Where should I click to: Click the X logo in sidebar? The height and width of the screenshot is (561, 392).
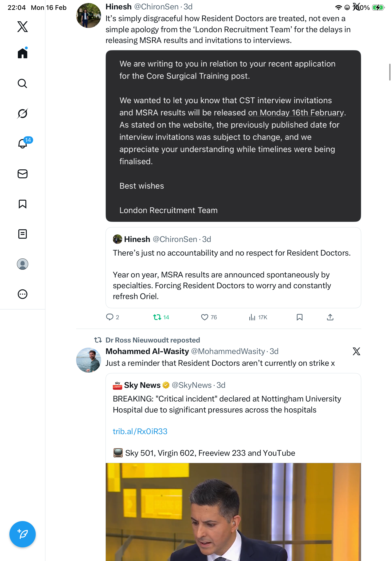click(x=23, y=27)
